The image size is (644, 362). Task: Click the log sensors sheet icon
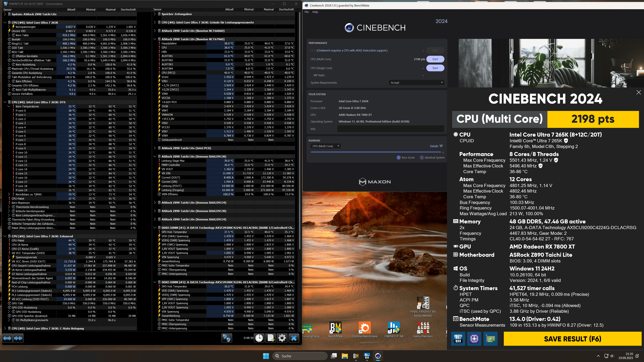(271, 338)
